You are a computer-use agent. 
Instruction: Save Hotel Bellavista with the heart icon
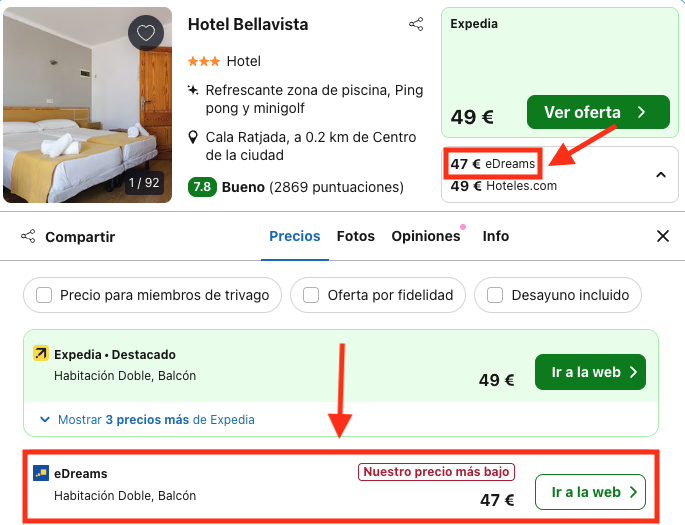coord(146,33)
